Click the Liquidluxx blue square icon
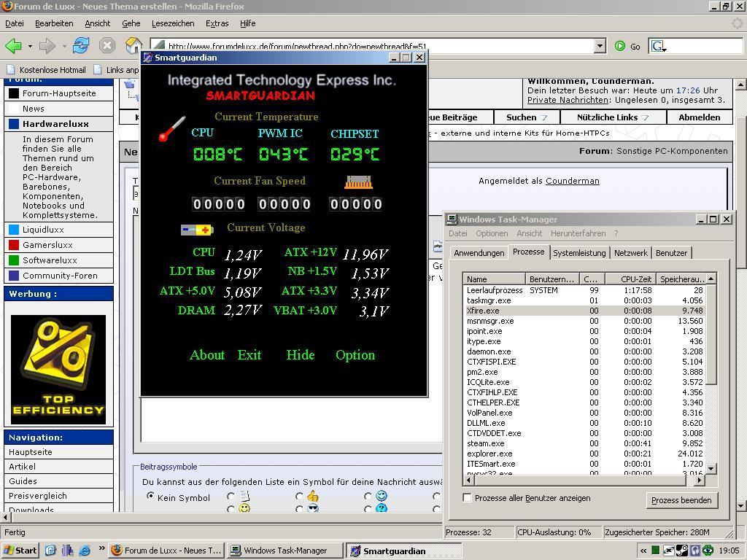Screen dimensions: 747x560 [14, 230]
